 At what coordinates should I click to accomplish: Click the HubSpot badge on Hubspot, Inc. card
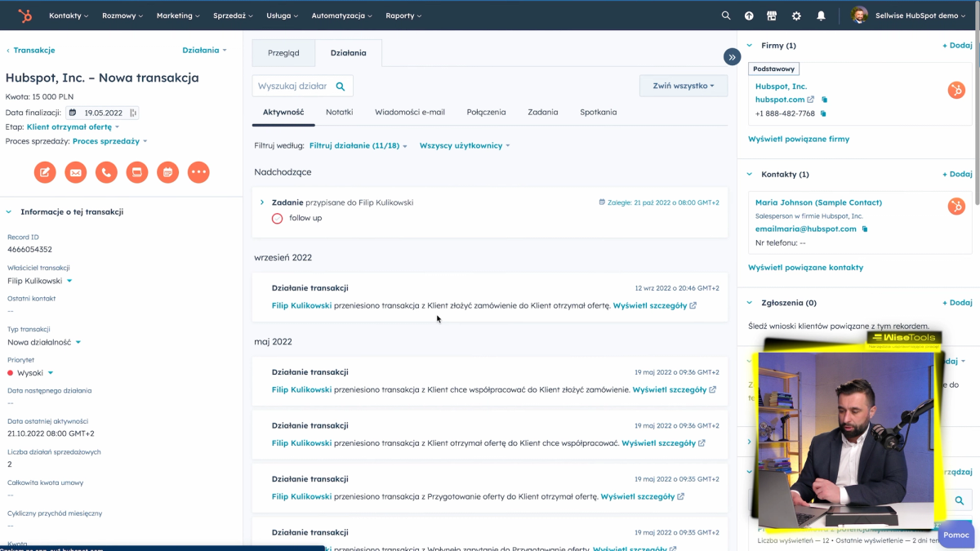(x=956, y=91)
